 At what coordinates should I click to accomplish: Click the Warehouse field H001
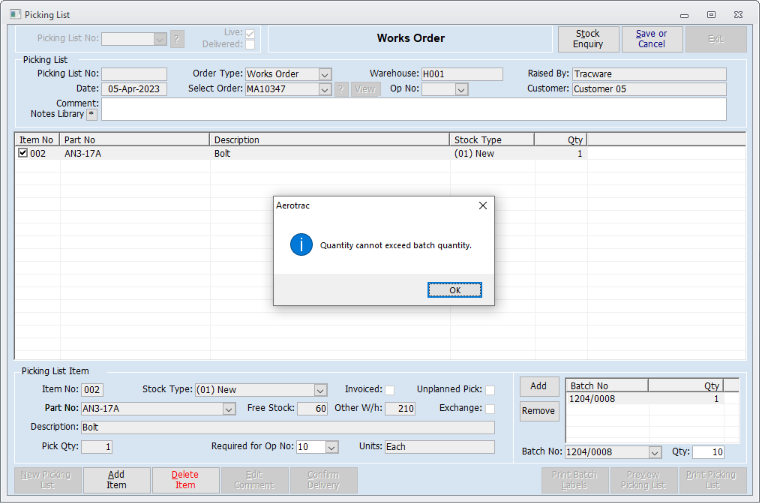coord(462,74)
